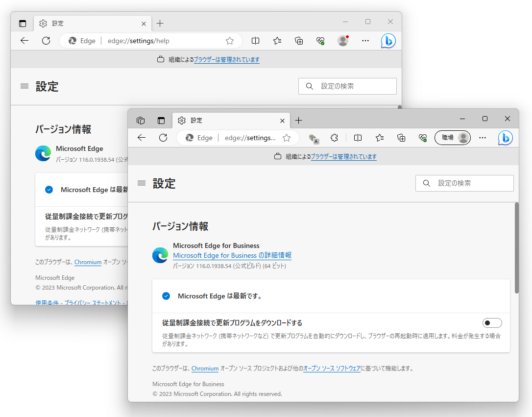This screenshot has width=532, height=417.
Task: Toggle 従量制課金接続で更新プログラムをダウンロードする switch
Action: point(492,322)
